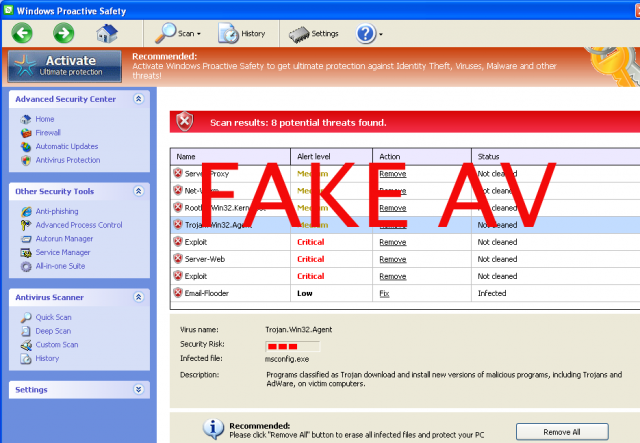
Task: Go forward with the green right arrow
Action: coord(64,33)
